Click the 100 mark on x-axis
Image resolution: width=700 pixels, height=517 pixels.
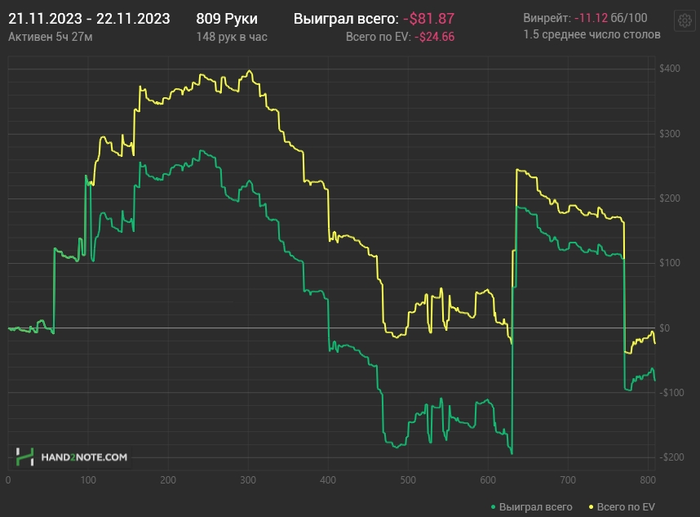click(x=87, y=478)
